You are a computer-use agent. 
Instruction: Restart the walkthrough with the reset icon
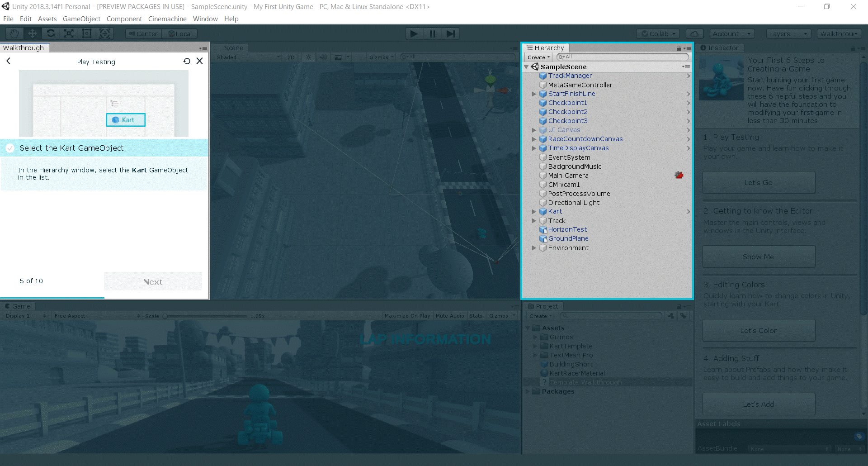coord(187,61)
